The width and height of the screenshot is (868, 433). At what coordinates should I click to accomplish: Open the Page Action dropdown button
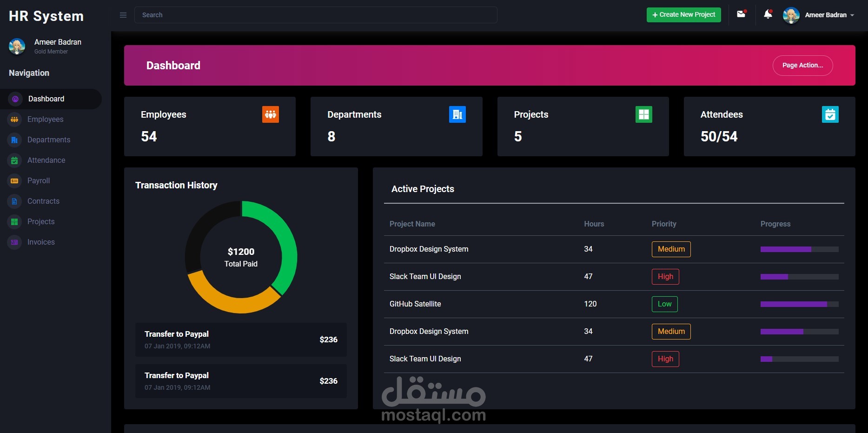[x=802, y=66]
